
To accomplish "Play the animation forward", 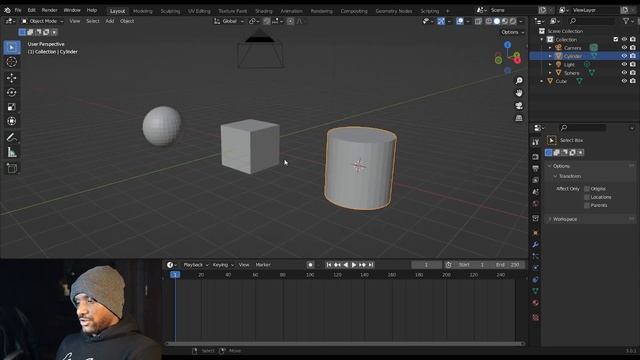I will [354, 265].
